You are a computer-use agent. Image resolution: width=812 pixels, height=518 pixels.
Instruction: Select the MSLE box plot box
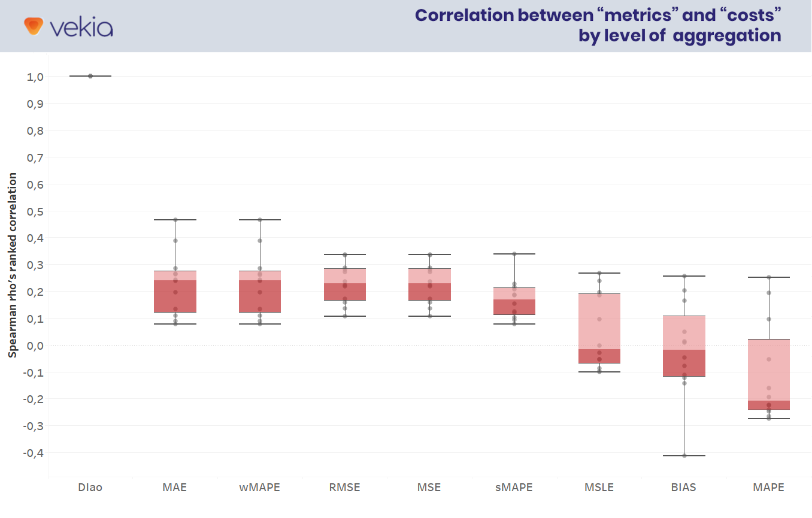(599, 328)
